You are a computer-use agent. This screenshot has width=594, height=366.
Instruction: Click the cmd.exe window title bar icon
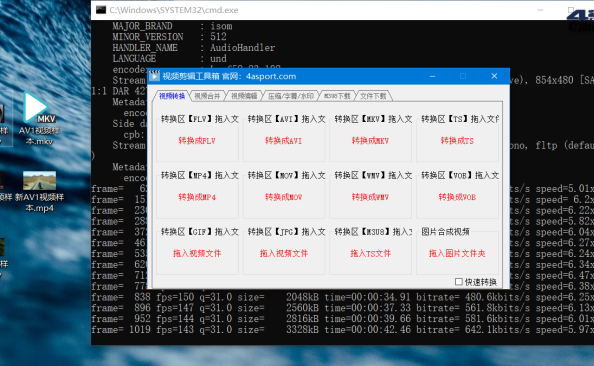(101, 10)
